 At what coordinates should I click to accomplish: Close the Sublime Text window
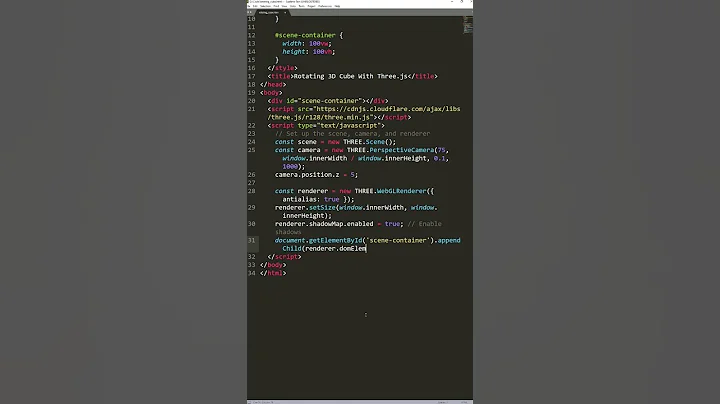(469, 2)
